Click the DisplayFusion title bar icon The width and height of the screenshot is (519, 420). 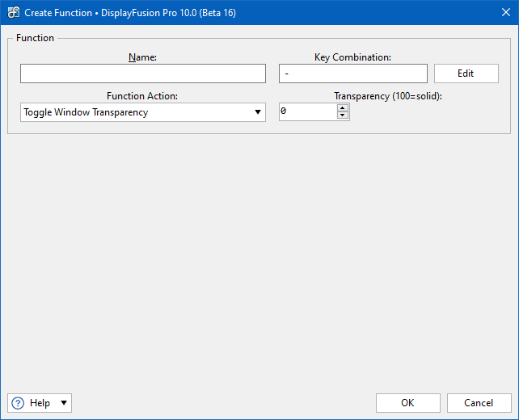14,13
